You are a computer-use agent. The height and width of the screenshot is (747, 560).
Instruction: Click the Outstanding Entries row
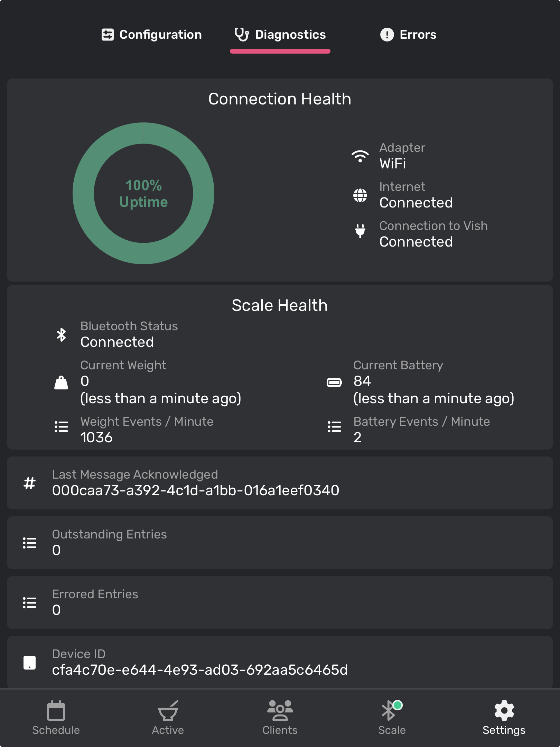[280, 543]
